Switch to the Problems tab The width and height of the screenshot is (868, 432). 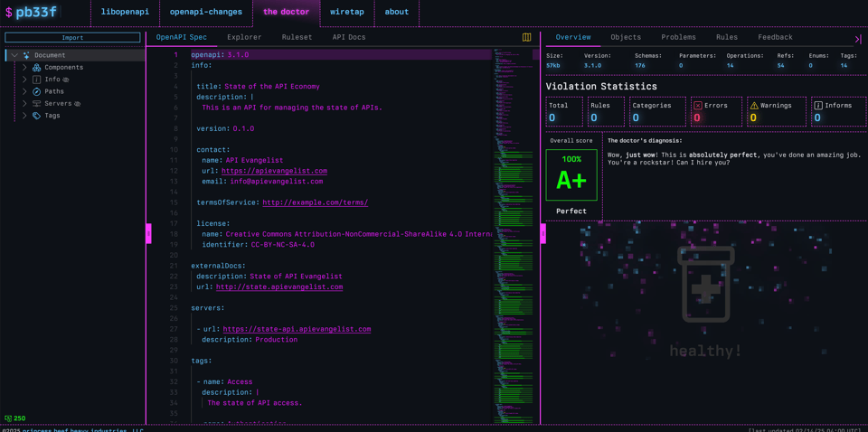[678, 37]
